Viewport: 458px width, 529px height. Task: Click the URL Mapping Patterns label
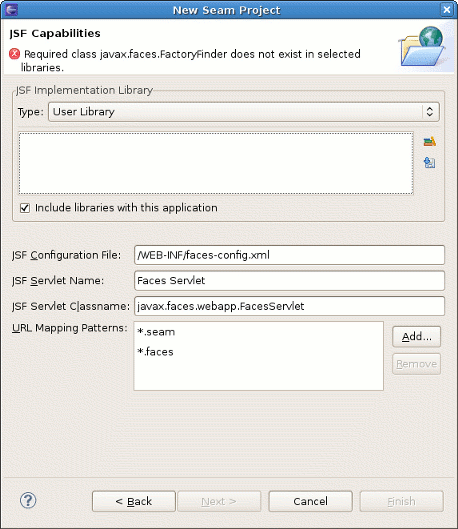pos(70,328)
